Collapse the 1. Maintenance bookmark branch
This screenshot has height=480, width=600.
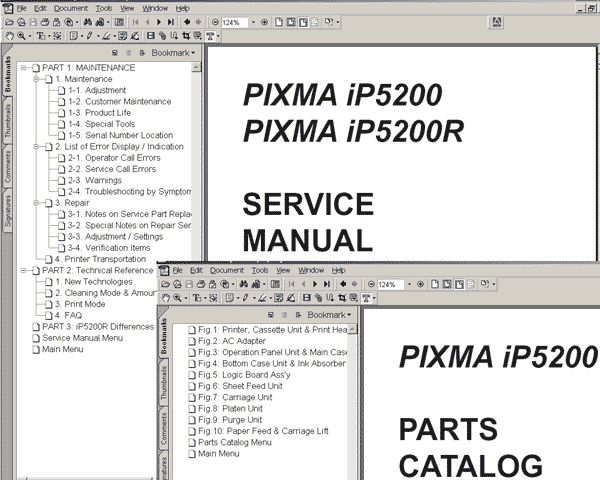tap(36, 79)
